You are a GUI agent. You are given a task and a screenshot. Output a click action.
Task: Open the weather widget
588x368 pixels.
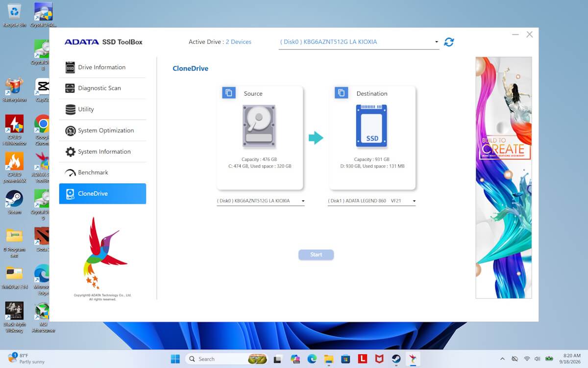click(27, 359)
